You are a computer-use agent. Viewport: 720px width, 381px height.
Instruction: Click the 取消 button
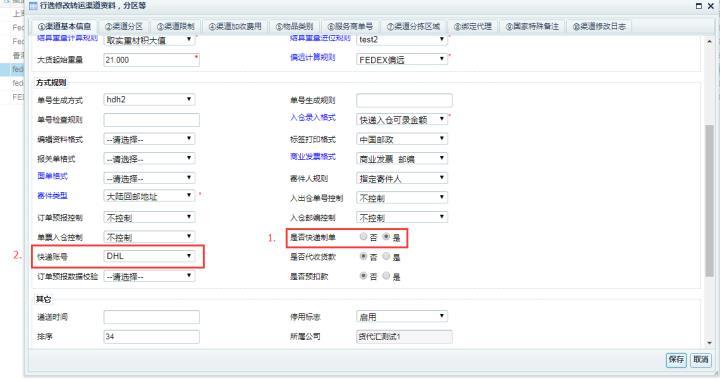coord(700,359)
